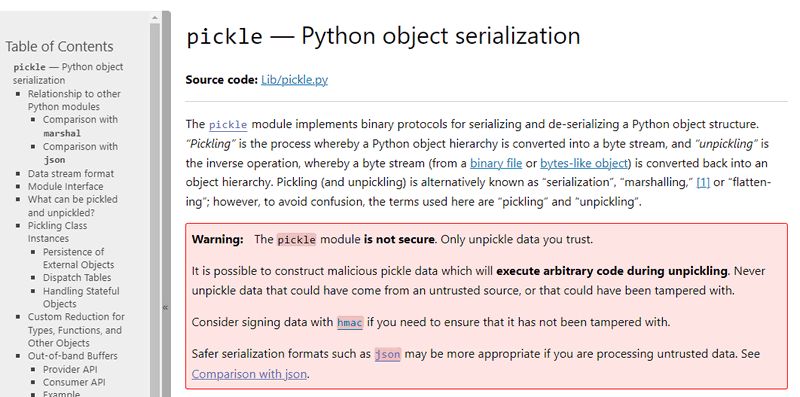Open the hmac module link

tap(349, 322)
